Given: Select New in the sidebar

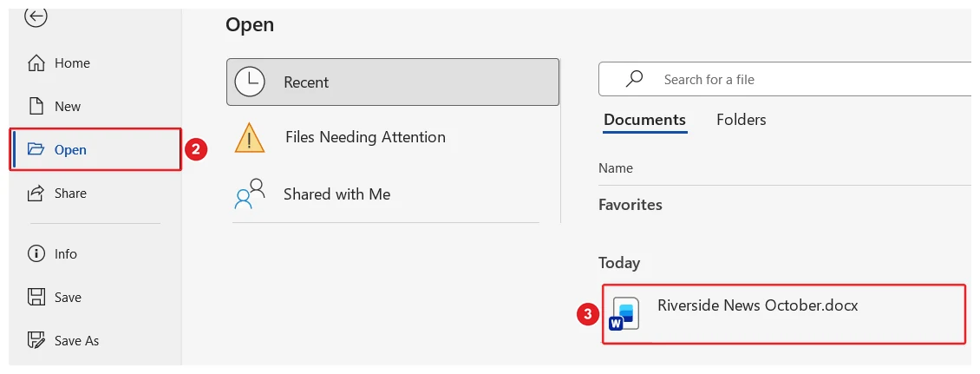Looking at the screenshot, I should tap(95, 107).
